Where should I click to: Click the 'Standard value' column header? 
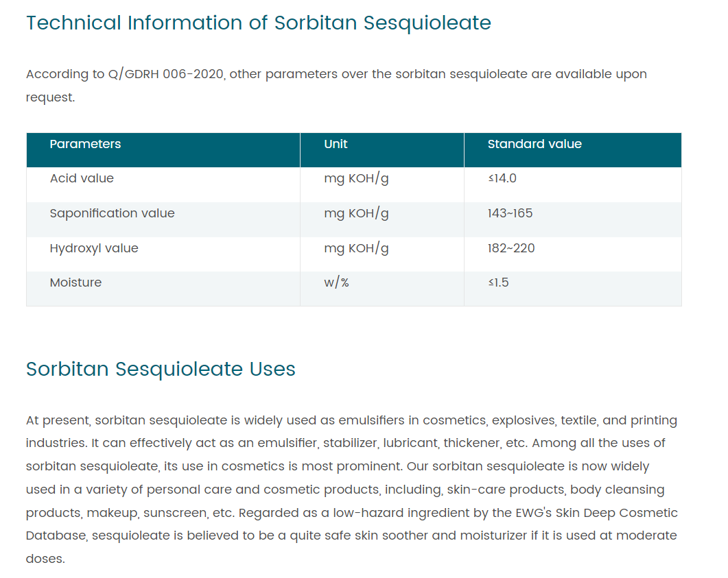535,144
